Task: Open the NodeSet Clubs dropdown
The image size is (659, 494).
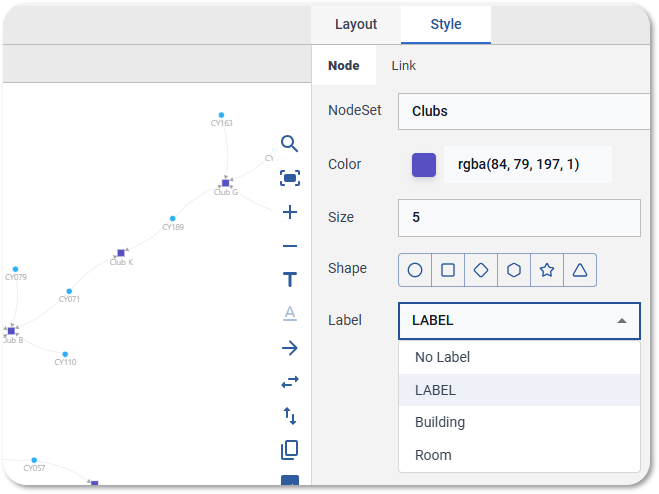Action: click(x=524, y=111)
